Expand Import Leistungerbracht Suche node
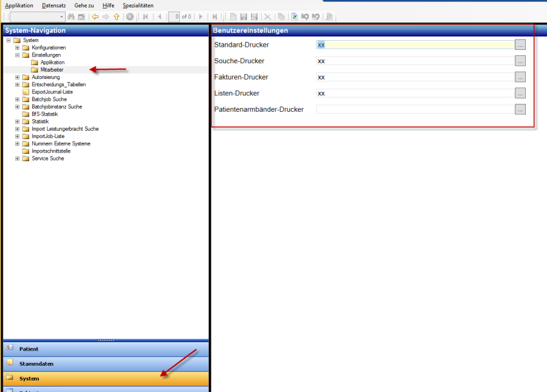This screenshot has width=547, height=392. (x=17, y=129)
